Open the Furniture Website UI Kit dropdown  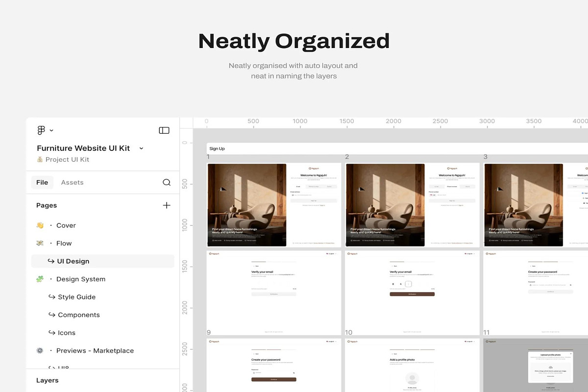click(141, 148)
